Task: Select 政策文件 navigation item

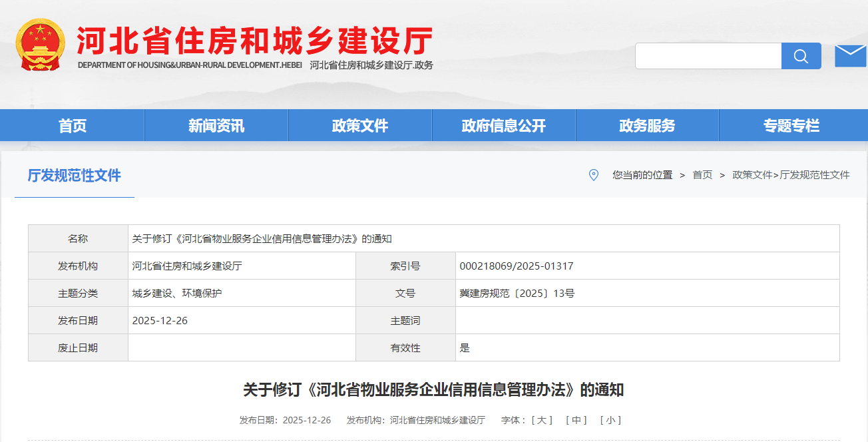Action: coord(360,126)
